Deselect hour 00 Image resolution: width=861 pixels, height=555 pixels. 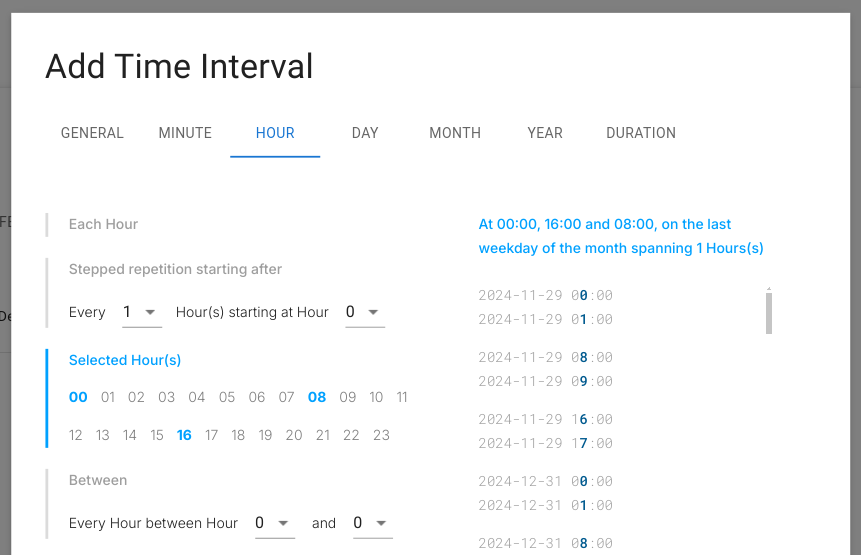78,397
